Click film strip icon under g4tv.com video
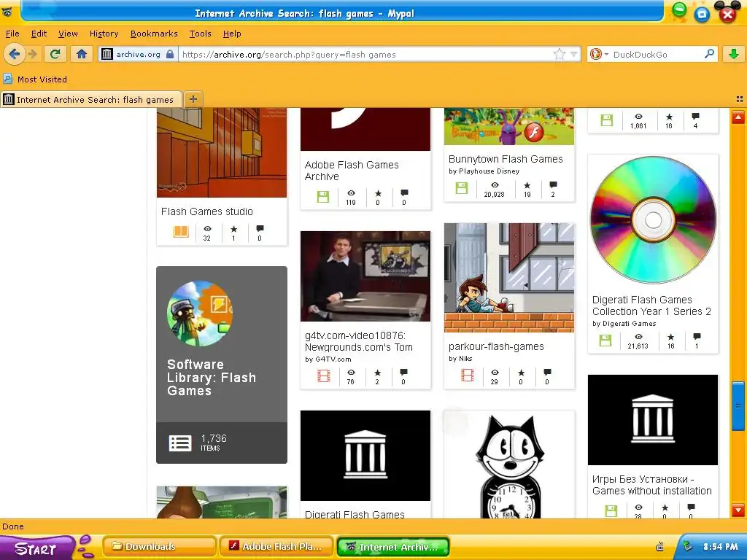Screen dimensions: 747x560 [x=323, y=376]
